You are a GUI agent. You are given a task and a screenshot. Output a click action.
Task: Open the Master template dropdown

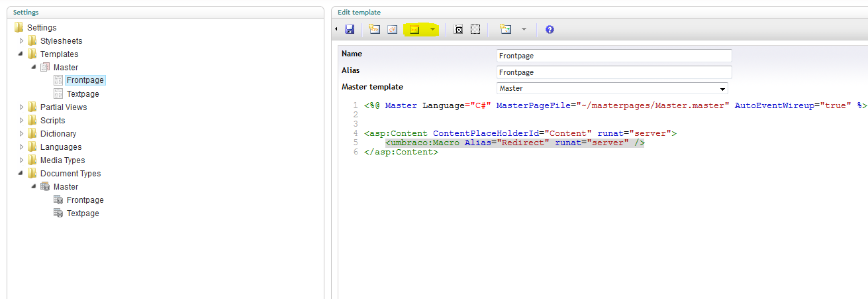[x=612, y=88]
